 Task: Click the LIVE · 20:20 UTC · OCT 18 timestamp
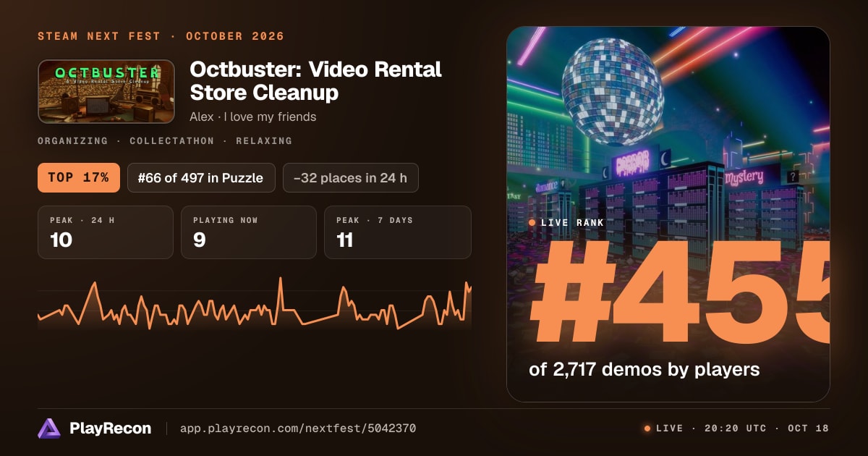[x=742, y=428]
